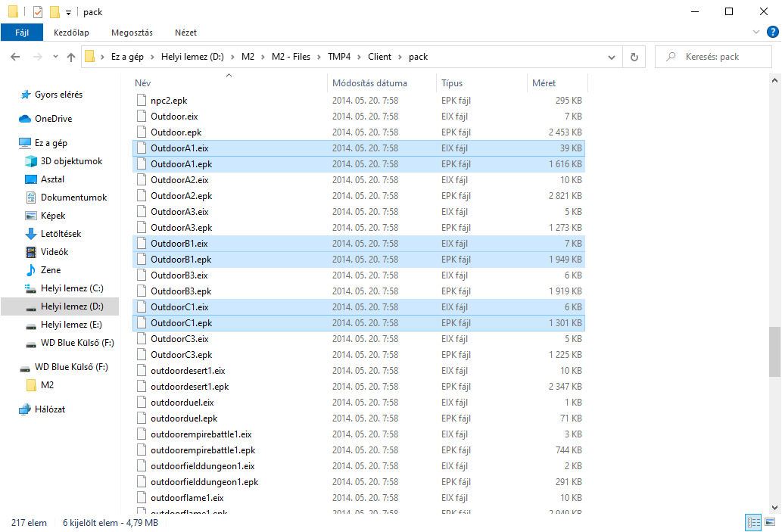This screenshot has width=782, height=532.
Task: Click the Helyi lemez (D:) breadcrumb
Action: pyautogui.click(x=192, y=57)
